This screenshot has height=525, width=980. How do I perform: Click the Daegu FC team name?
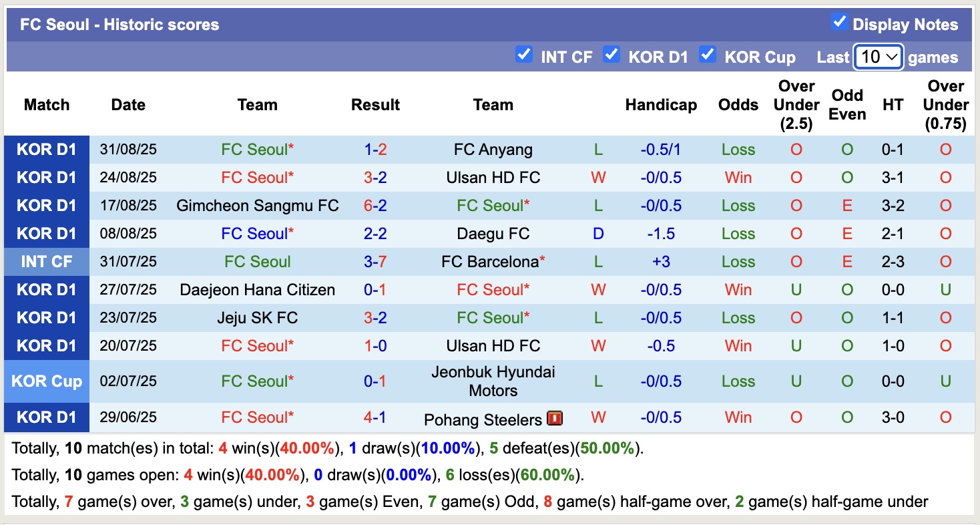point(493,233)
